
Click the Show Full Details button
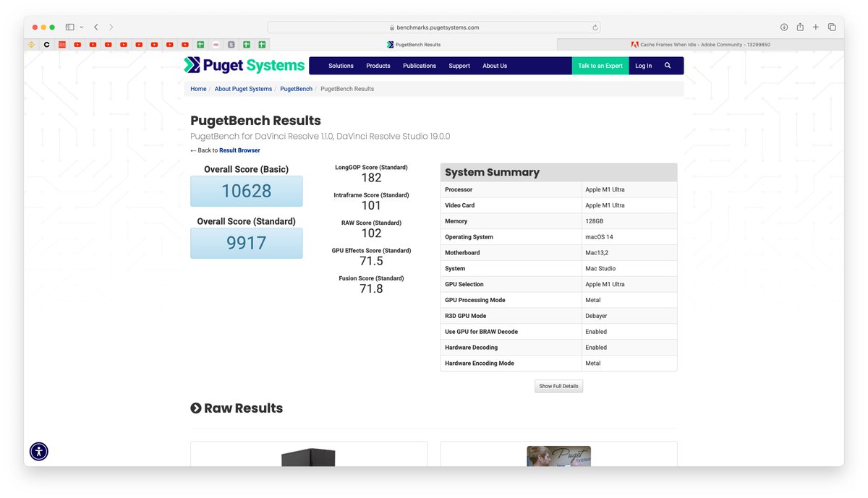point(558,386)
